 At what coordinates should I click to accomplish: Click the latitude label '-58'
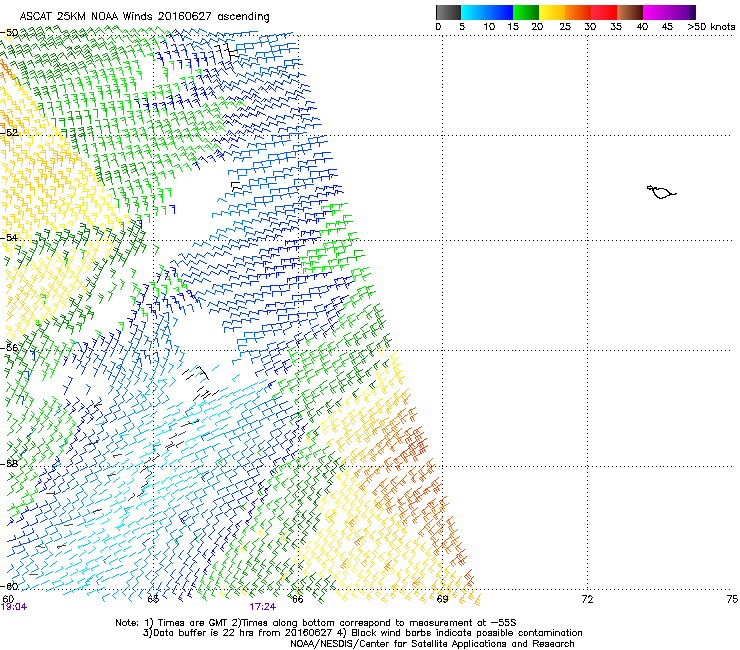coord(9,463)
